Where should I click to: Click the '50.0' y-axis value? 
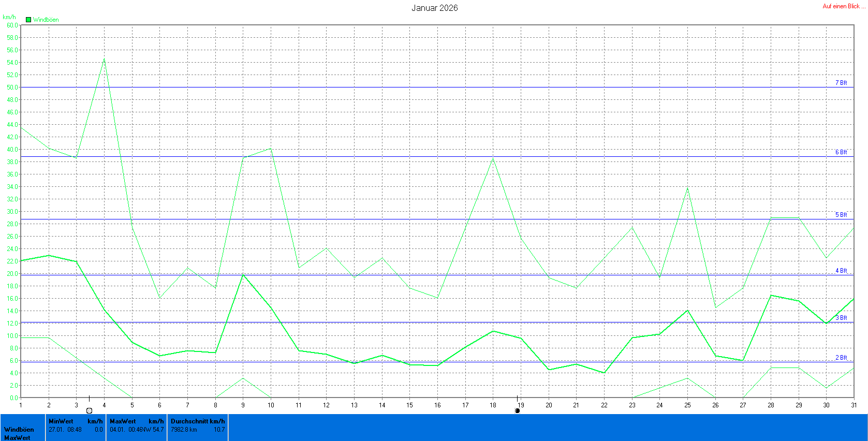[12, 87]
